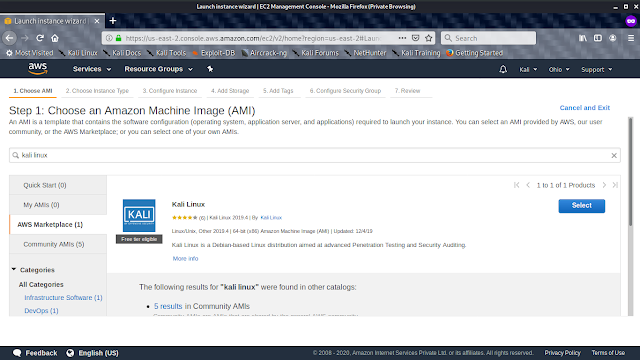This screenshot has height=360, width=640.
Task: Open the 5 results Community AMIs link
Action: click(168, 306)
